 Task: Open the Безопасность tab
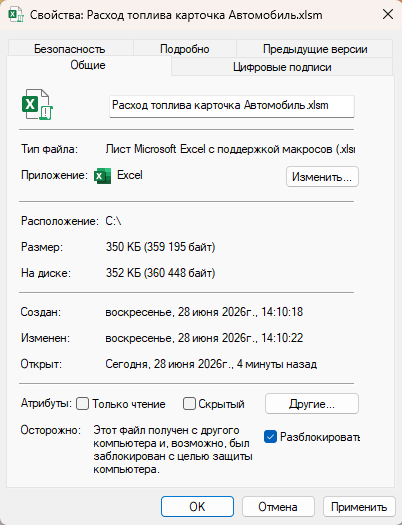tap(70, 49)
